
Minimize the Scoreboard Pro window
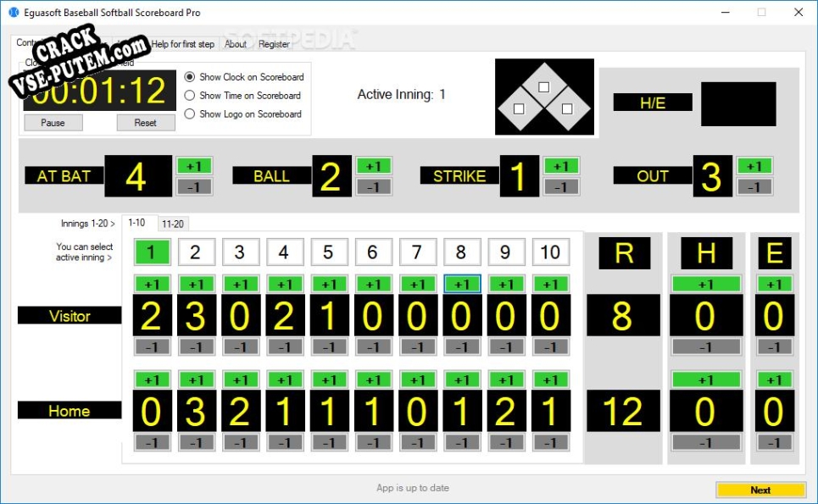[725, 12]
